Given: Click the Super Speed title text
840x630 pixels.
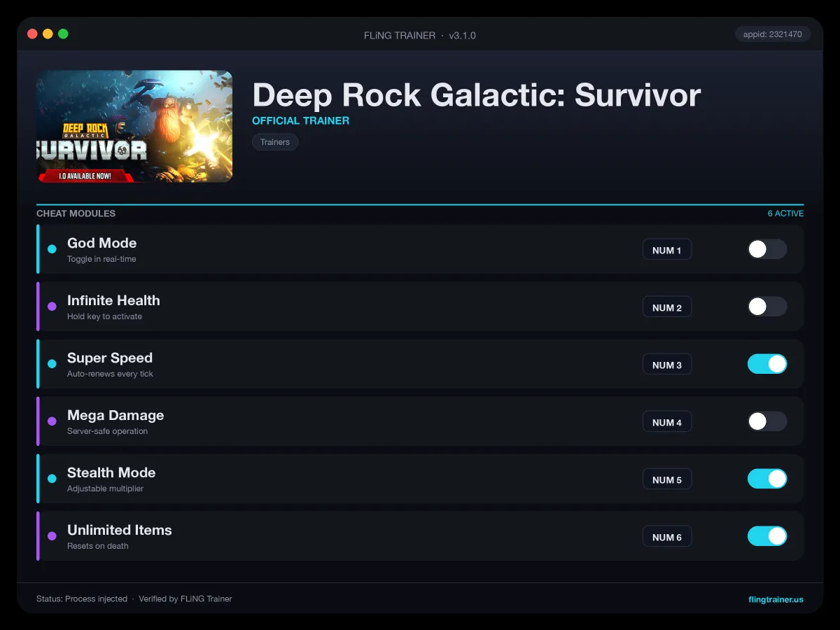Looking at the screenshot, I should (110, 358).
